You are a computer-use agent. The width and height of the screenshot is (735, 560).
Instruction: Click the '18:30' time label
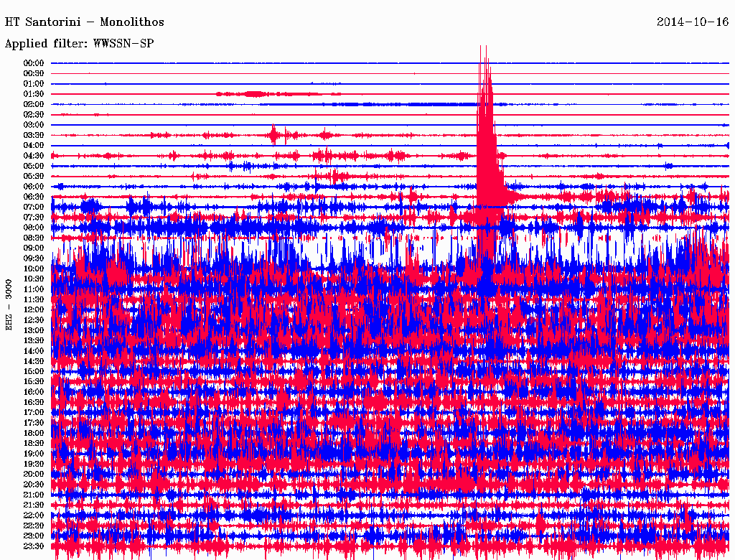[34, 443]
